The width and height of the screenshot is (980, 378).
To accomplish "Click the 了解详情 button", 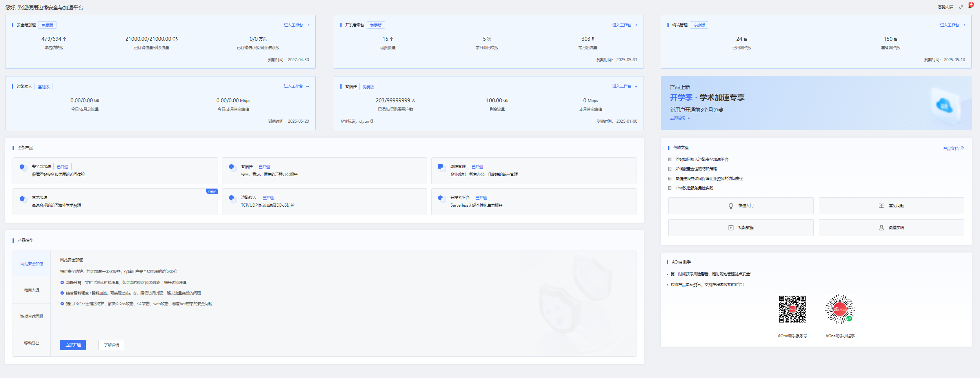I will pos(111,345).
